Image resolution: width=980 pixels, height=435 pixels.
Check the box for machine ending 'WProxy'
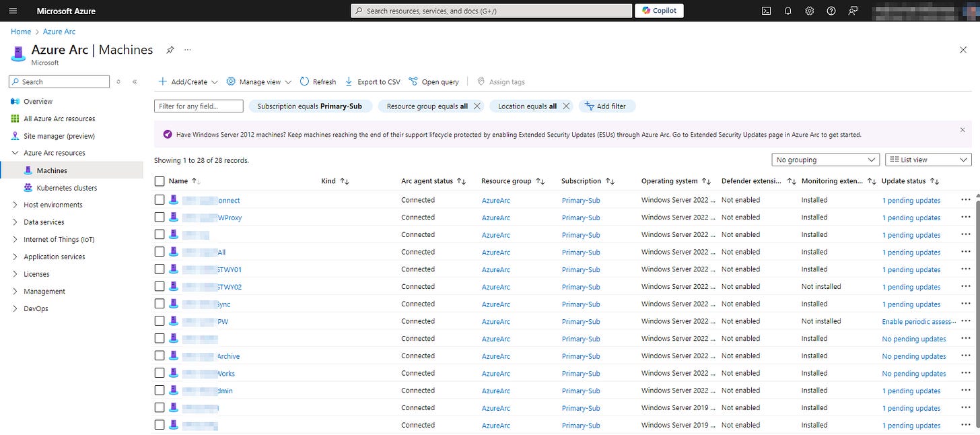coord(160,217)
